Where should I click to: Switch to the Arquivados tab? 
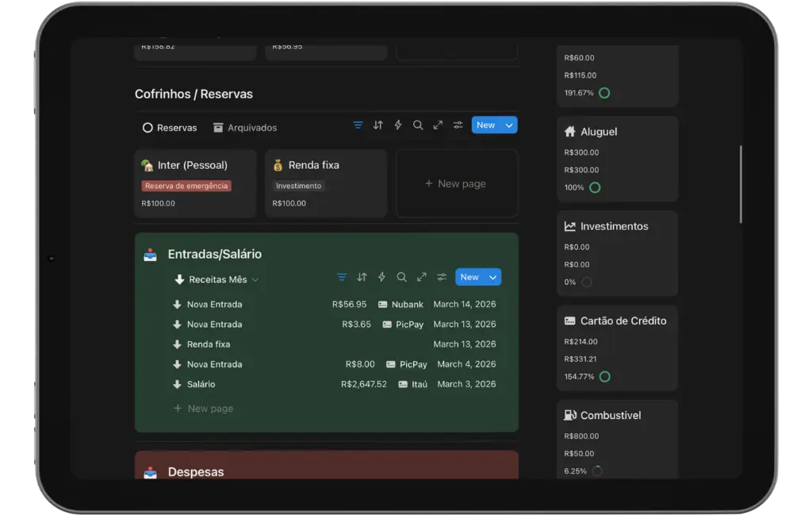[245, 128]
